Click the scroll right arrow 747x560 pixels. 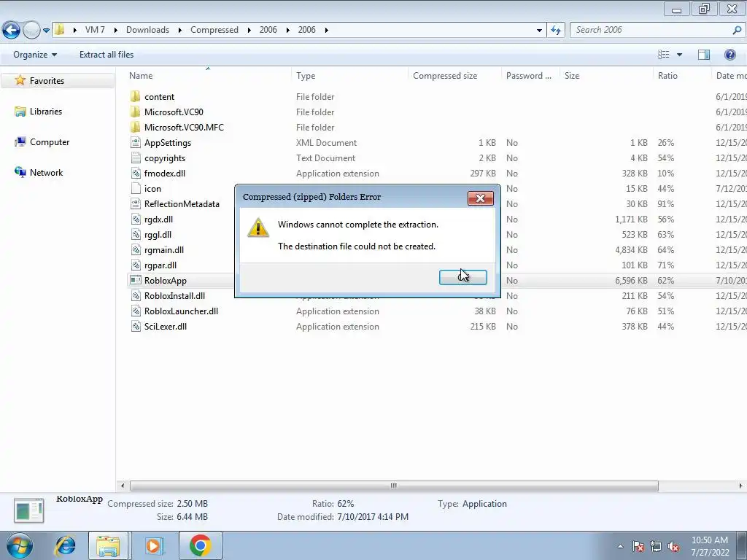click(x=740, y=486)
